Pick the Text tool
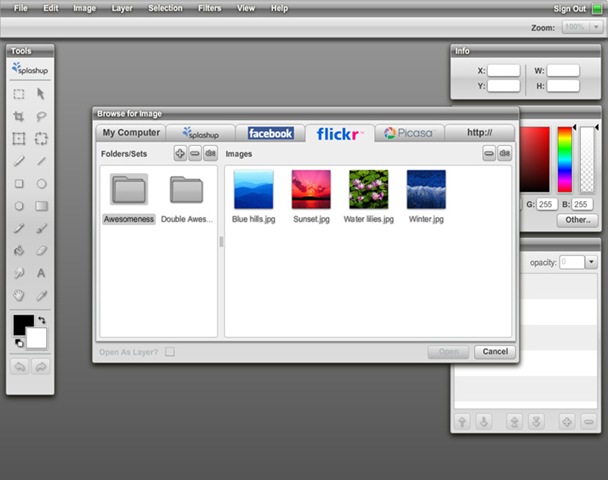Image resolution: width=608 pixels, height=480 pixels. pos(42,273)
